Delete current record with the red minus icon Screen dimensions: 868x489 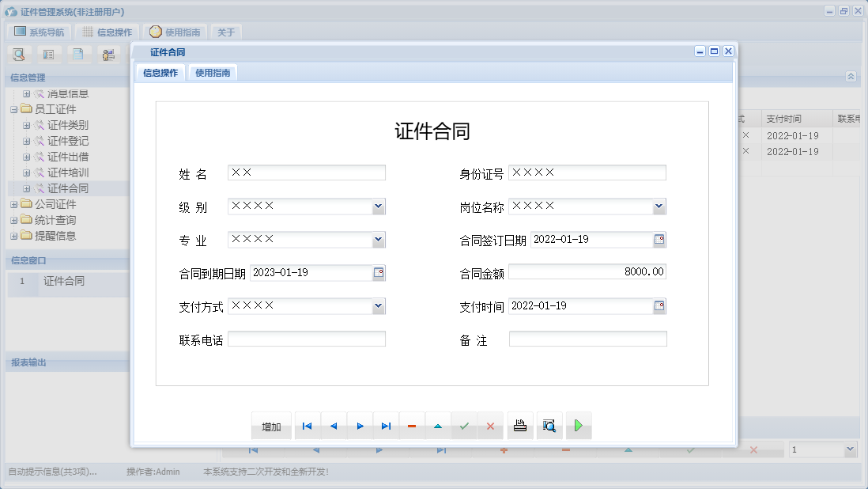click(x=412, y=426)
